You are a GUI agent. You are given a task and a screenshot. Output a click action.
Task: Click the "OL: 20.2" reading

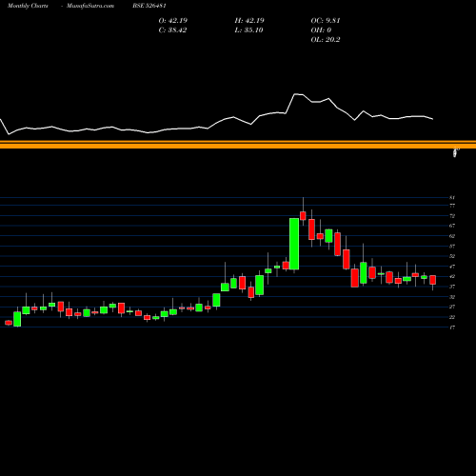click(x=326, y=40)
